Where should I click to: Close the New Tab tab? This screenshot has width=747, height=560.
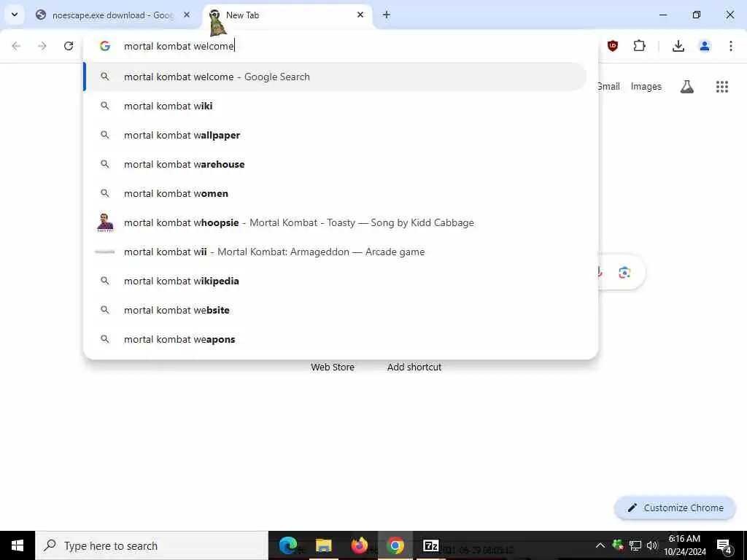tap(360, 15)
